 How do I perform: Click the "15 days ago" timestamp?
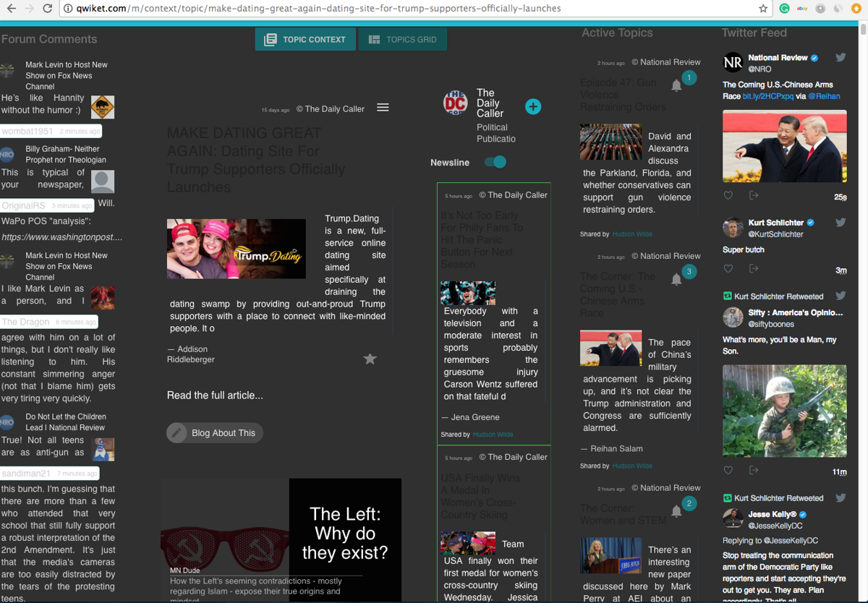(276, 110)
